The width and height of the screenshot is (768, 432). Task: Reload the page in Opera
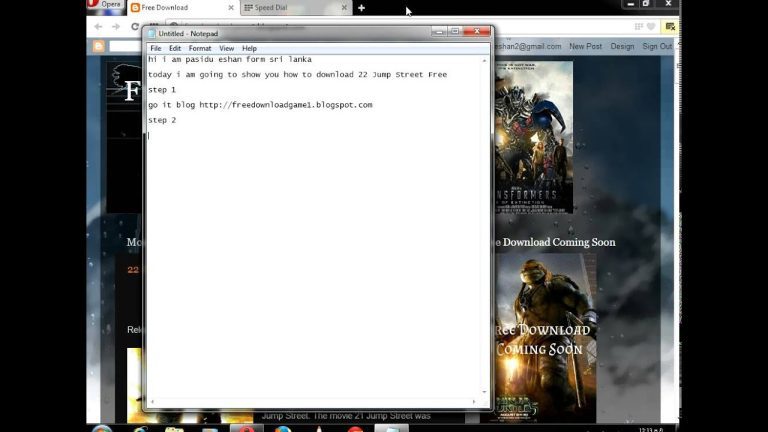(x=135, y=26)
